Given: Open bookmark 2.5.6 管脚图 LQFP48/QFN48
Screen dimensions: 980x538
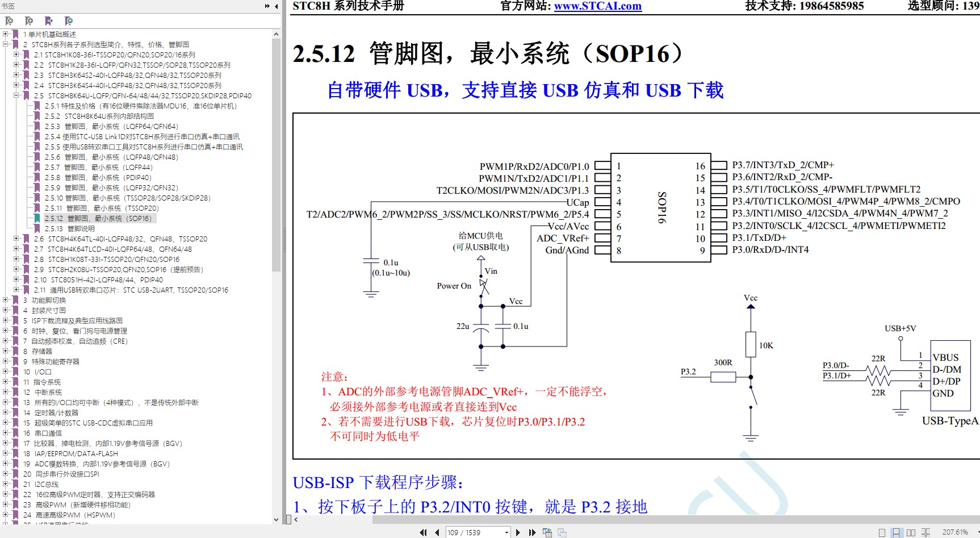Looking at the screenshot, I should pos(111,157).
